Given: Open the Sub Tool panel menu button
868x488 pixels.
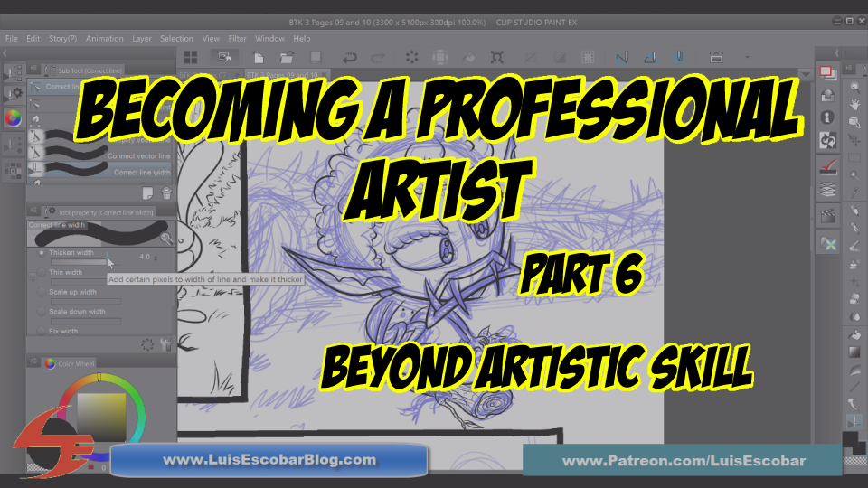Looking at the screenshot, I should point(33,70).
